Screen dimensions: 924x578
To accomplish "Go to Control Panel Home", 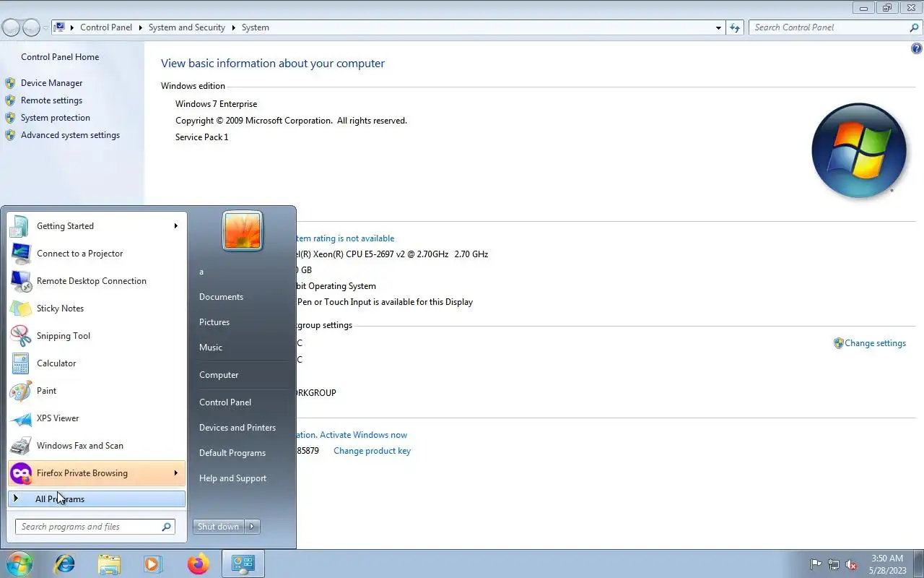I will point(60,57).
